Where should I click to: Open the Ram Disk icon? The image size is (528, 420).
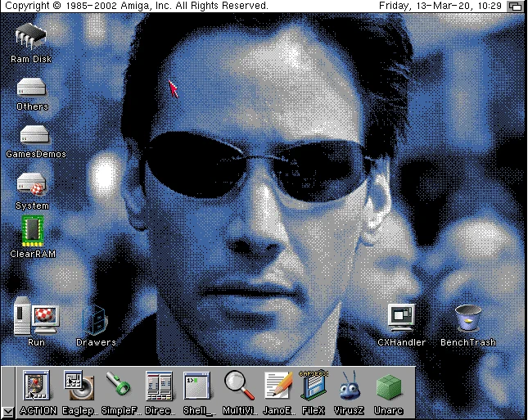tap(30, 36)
